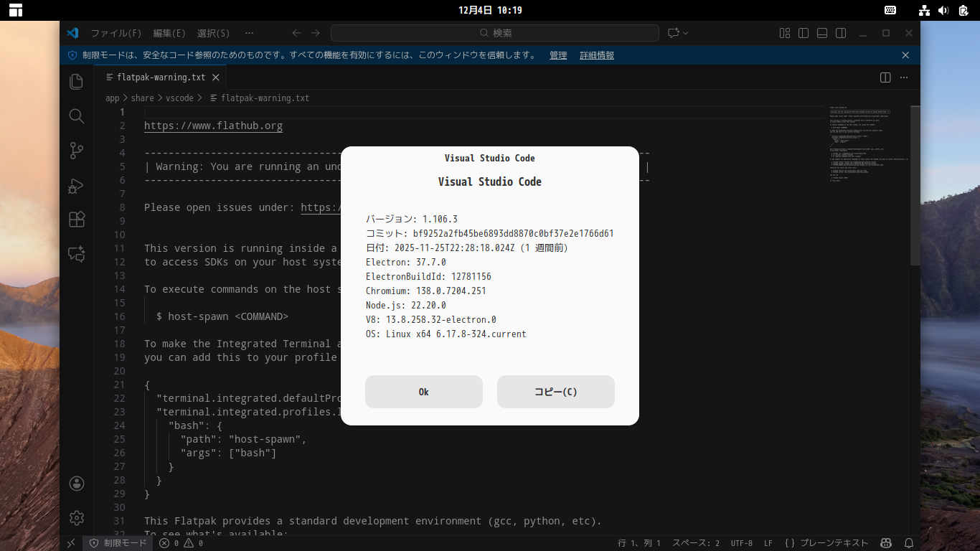Click the 管理 link in the banner
This screenshot has width=980, height=551.
point(558,55)
